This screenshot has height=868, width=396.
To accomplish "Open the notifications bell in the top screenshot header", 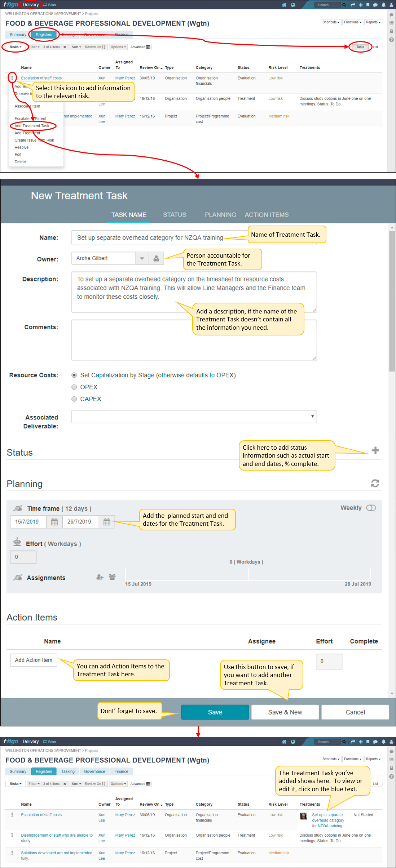I will (x=383, y=5).
